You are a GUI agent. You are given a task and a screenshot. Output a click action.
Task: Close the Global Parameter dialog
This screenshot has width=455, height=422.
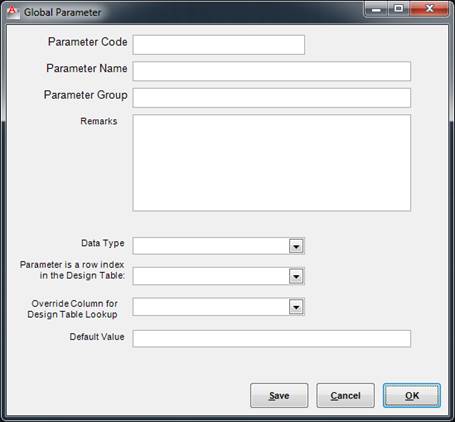(x=429, y=9)
